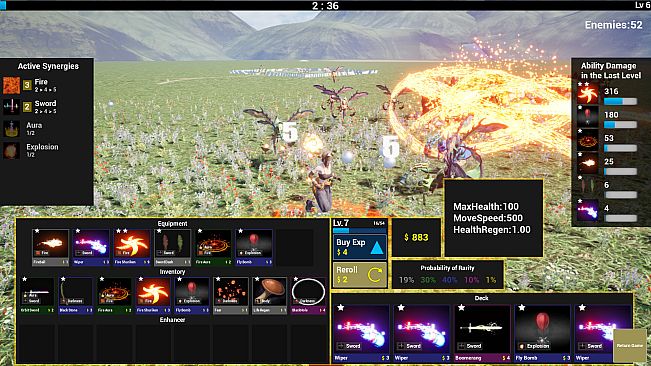Click the Probability of Rarity label
Screen dimensions: 651x366
pyautogui.click(x=448, y=268)
